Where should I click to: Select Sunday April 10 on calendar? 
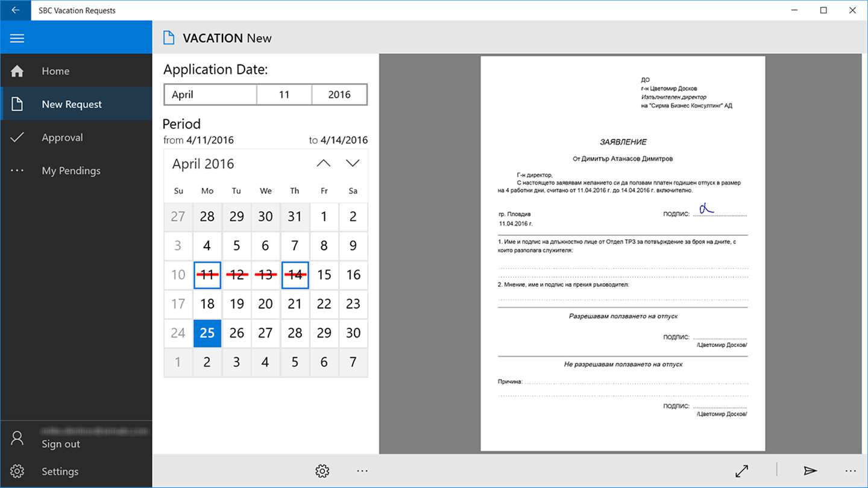178,275
